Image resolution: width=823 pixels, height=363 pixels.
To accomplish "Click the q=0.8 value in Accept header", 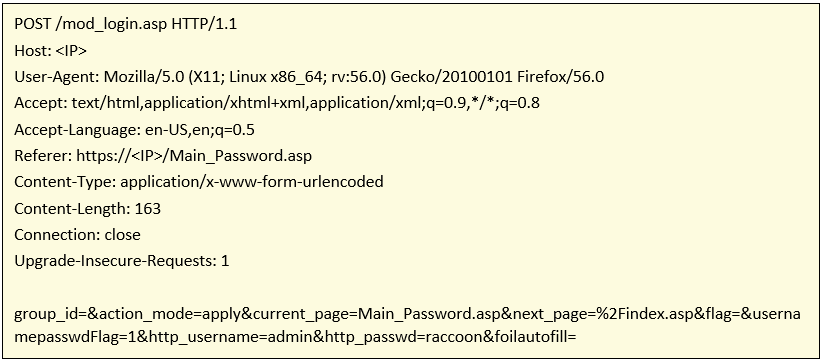I will point(518,103).
